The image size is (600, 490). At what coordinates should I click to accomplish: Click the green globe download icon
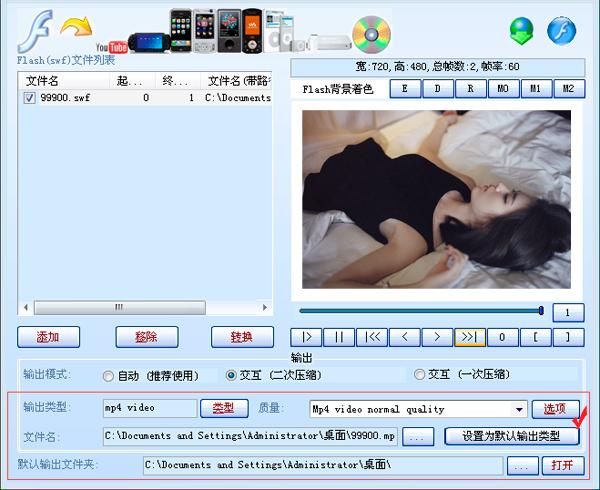[521, 30]
